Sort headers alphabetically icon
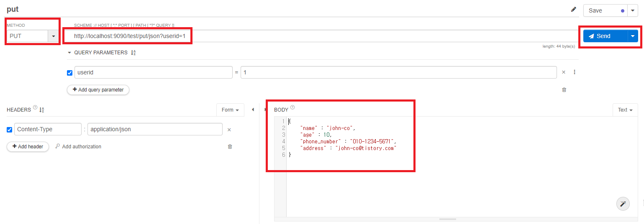Image resolution: width=644 pixels, height=224 pixels. point(42,110)
